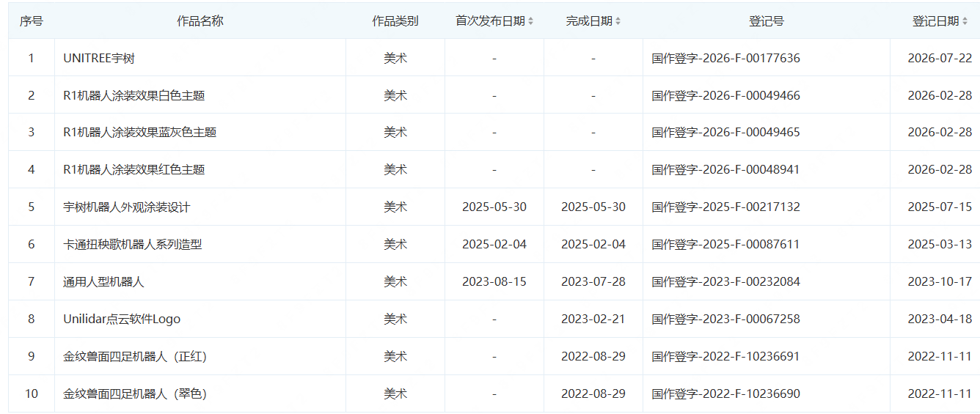Image resolution: width=980 pixels, height=414 pixels.
Task: Select 金纹兽面四足机器人（正红）work name
Action: [136, 356]
